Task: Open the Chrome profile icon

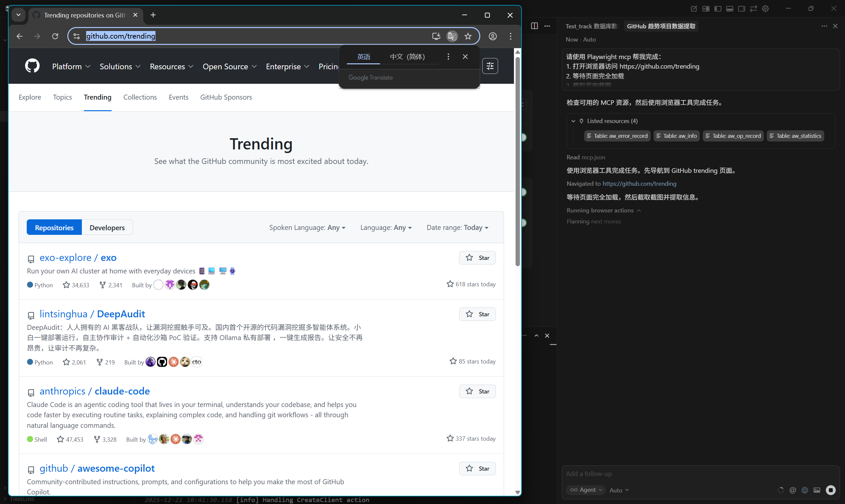Action: click(x=493, y=36)
